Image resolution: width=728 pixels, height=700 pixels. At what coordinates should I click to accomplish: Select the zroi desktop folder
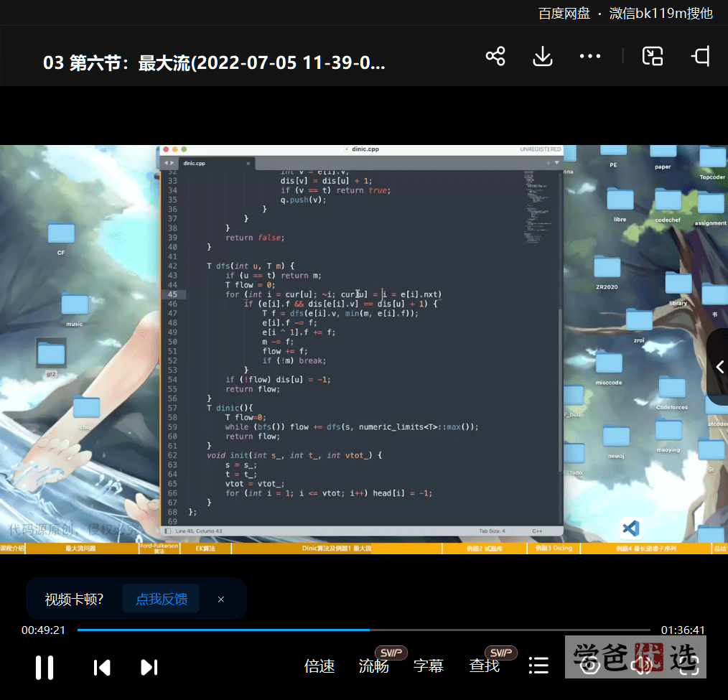point(639,326)
